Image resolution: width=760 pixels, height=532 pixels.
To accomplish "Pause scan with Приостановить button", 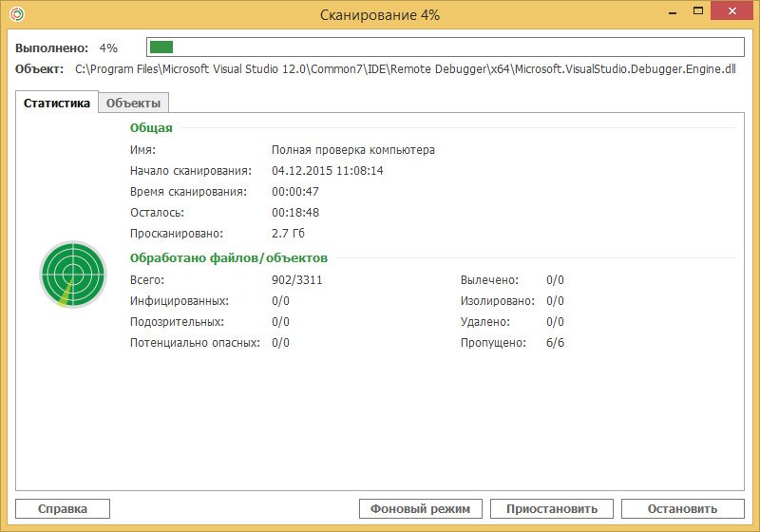I will [552, 509].
